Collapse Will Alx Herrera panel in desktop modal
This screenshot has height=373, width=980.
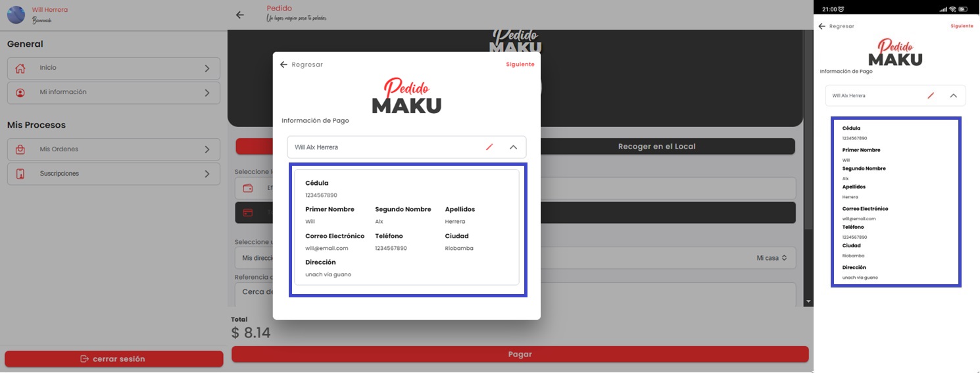(x=514, y=147)
